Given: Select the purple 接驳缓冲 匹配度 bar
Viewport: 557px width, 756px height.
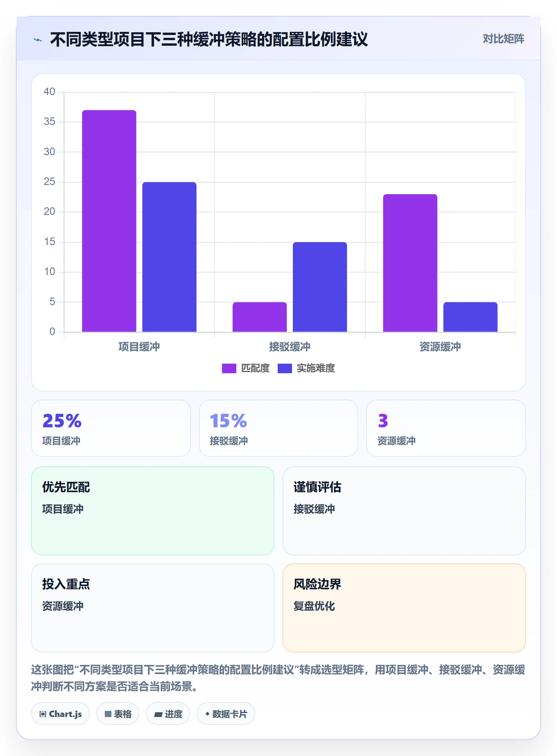Looking at the screenshot, I should pyautogui.click(x=260, y=317).
